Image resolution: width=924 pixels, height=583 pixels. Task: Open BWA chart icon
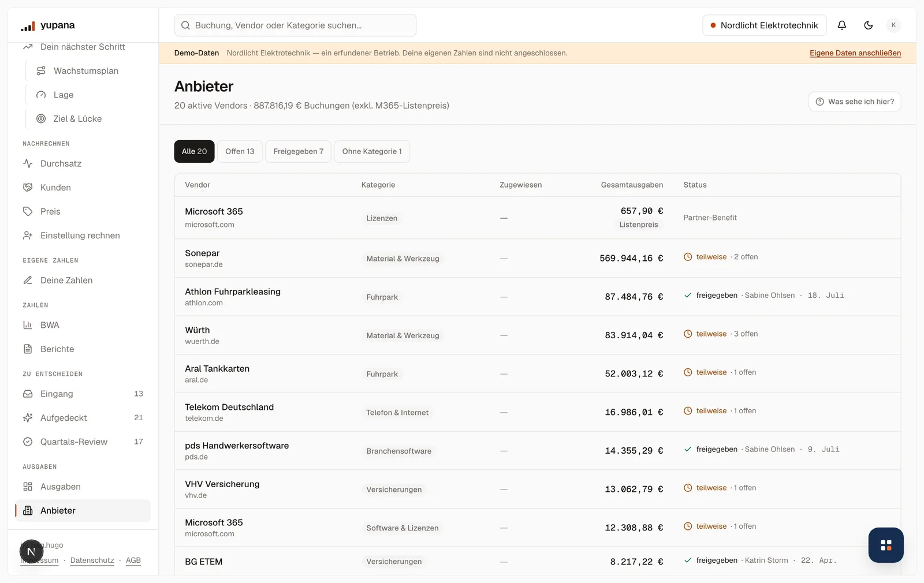pyautogui.click(x=28, y=325)
